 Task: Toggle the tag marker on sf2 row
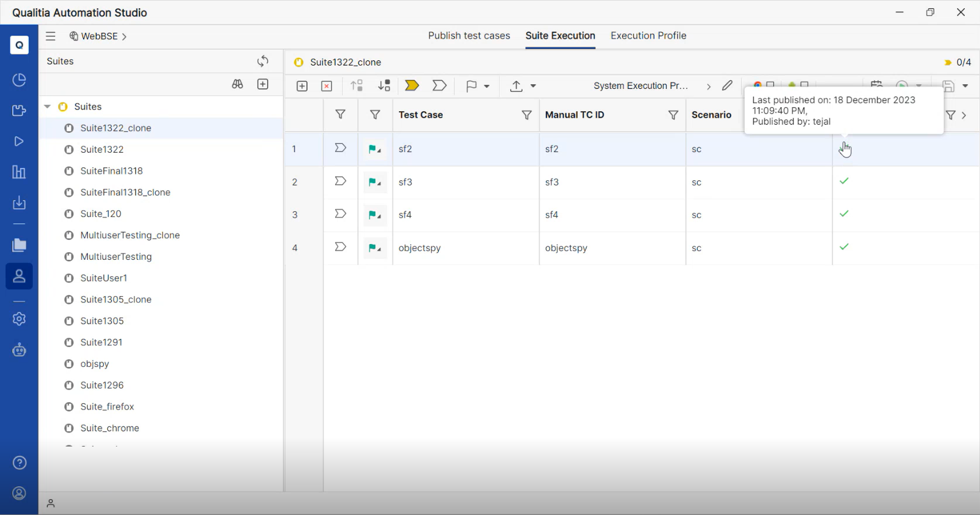click(x=340, y=148)
